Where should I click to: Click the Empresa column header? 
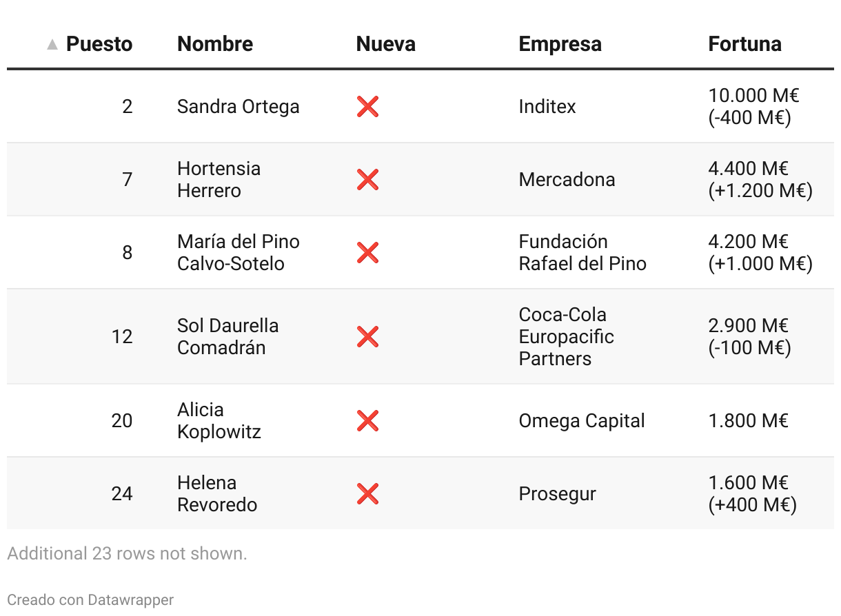(x=560, y=44)
